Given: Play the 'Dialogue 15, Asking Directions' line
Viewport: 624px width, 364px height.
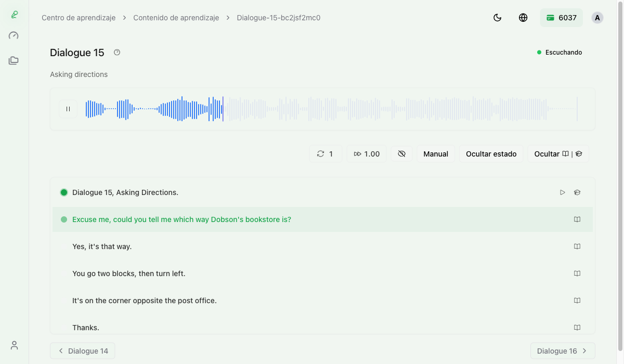Looking at the screenshot, I should tap(562, 192).
